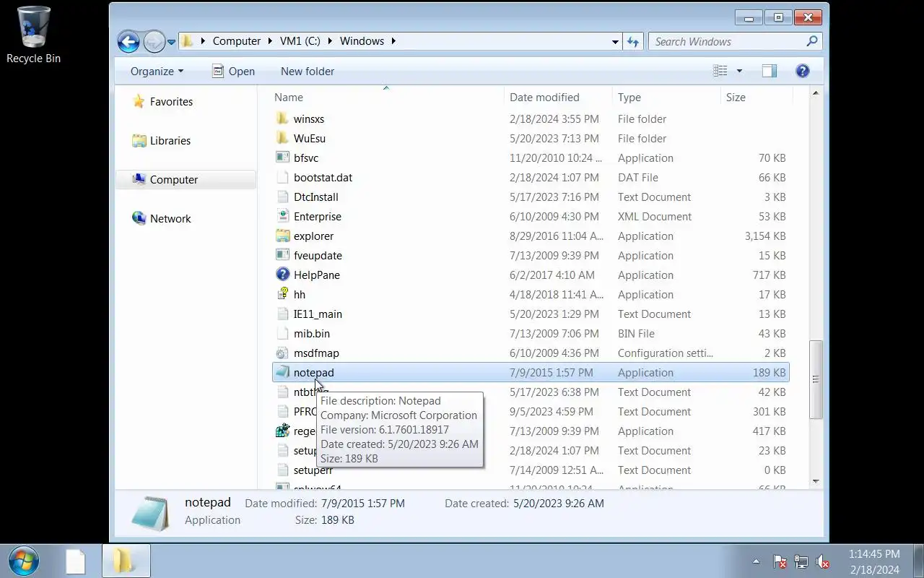
Task: Sort by the Name column header
Action: 388,97
